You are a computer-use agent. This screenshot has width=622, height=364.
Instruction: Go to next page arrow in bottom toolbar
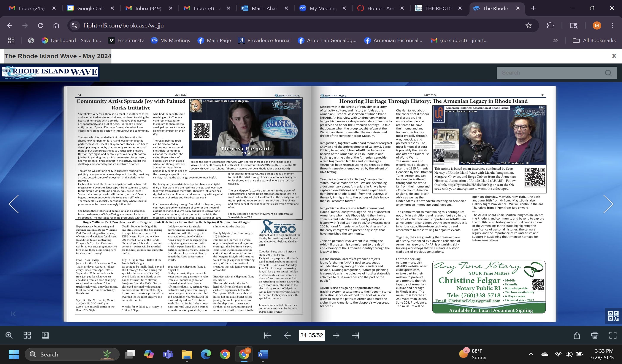click(x=336, y=335)
